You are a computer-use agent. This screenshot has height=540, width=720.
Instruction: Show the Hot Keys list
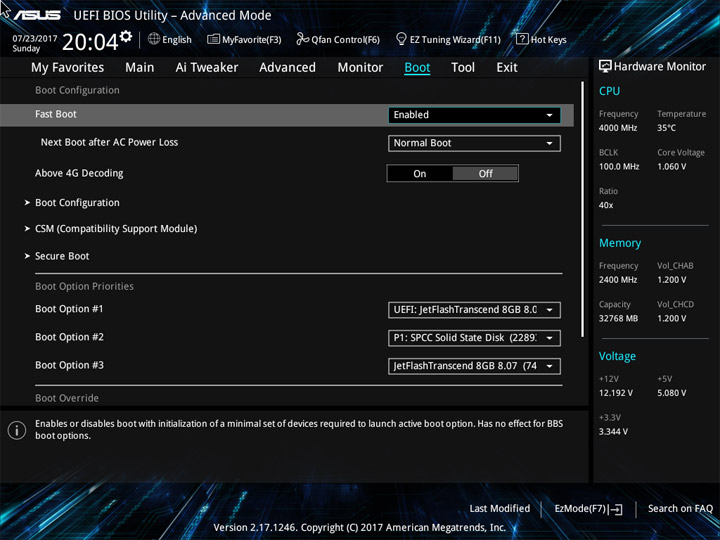pyautogui.click(x=541, y=39)
